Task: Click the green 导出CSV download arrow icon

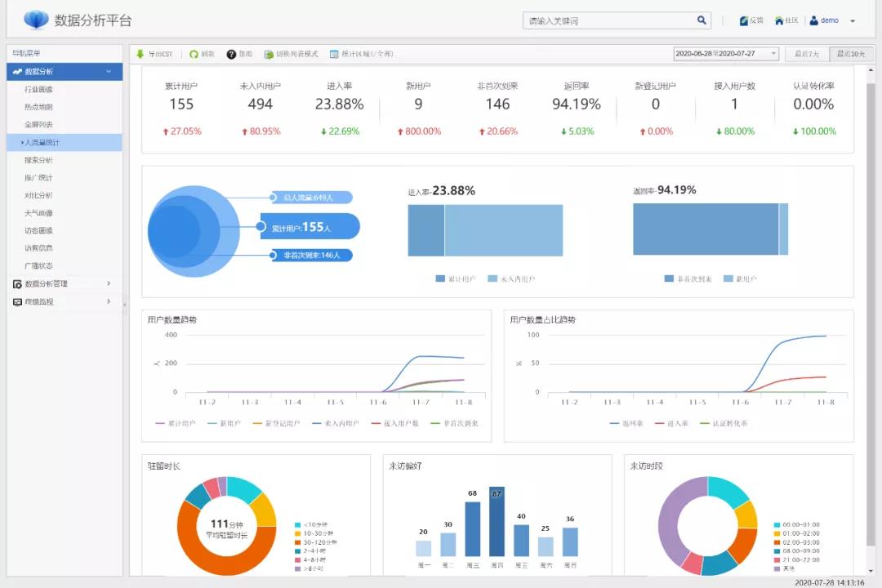Action: click(140, 54)
